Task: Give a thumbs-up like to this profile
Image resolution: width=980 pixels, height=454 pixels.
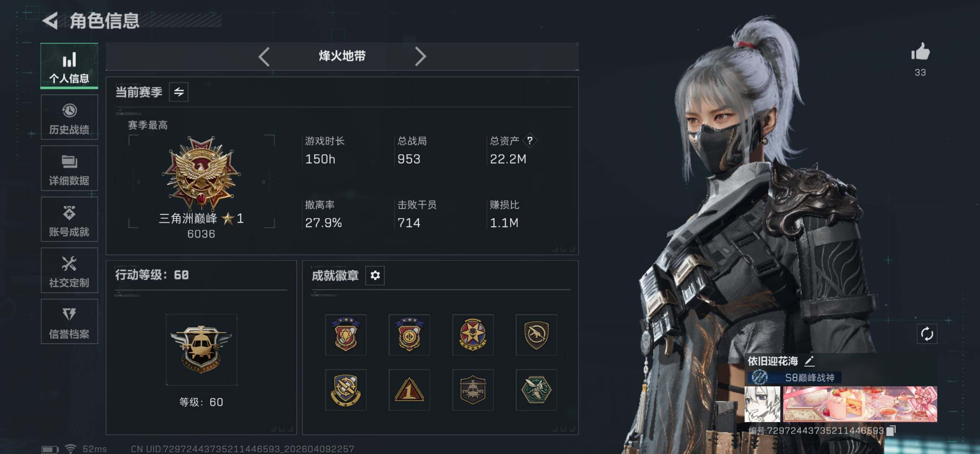Action: click(x=920, y=52)
